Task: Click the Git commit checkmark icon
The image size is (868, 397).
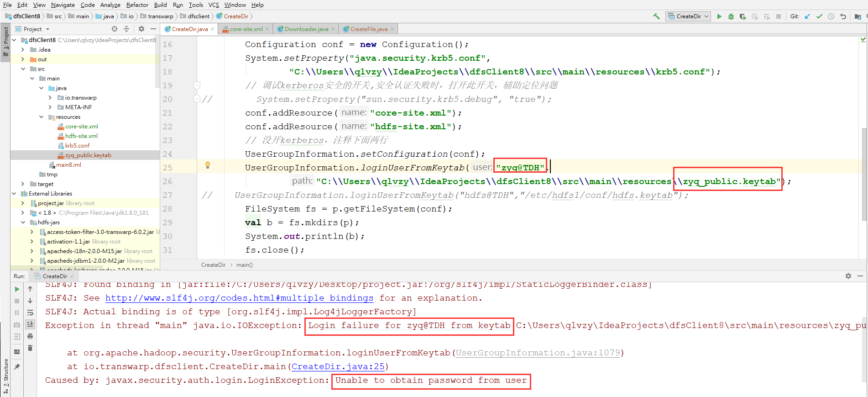Action: tap(819, 16)
